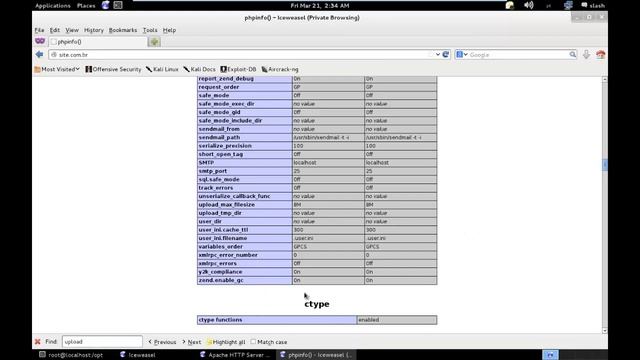Open the slash user chat menu
Viewport: 640px width, 360px height.
[593, 6]
